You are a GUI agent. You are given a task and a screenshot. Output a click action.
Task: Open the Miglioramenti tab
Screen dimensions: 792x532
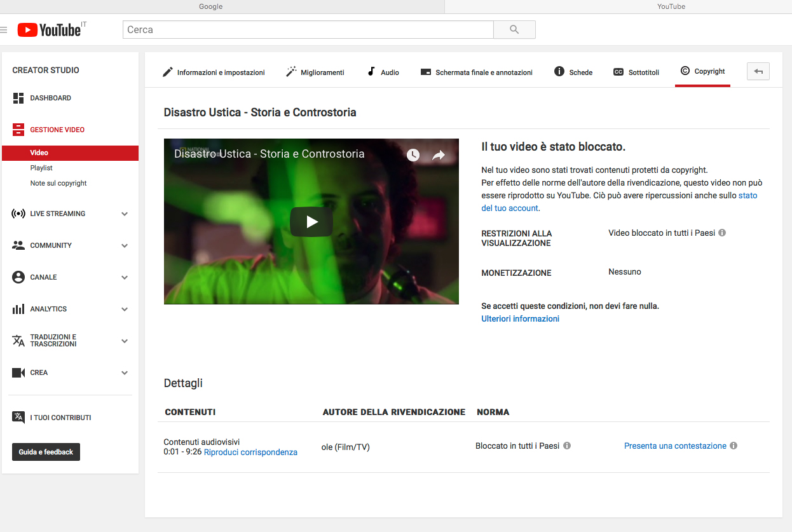[315, 72]
